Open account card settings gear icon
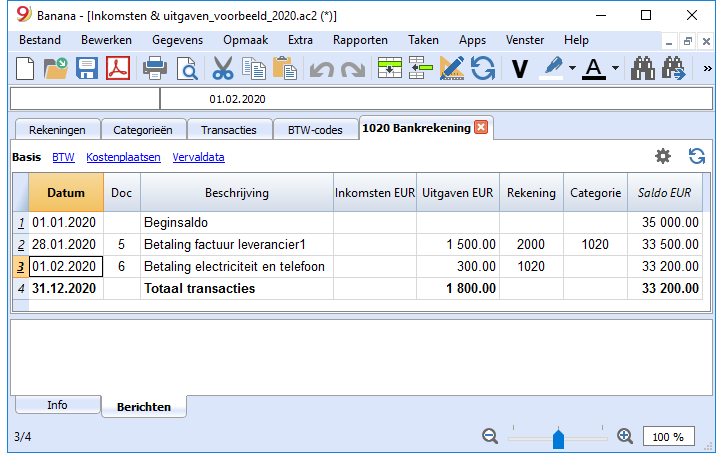Viewport: 723px width, 460px height. pos(663,156)
